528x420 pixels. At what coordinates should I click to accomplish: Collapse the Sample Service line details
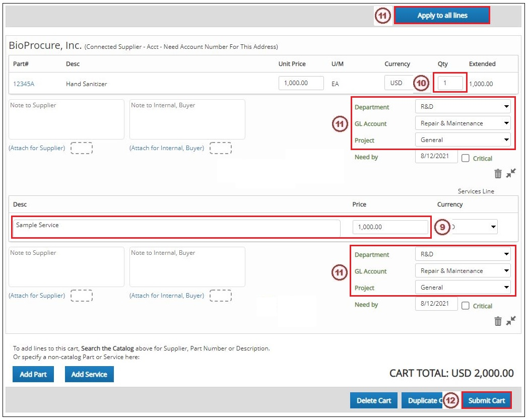tap(510, 320)
